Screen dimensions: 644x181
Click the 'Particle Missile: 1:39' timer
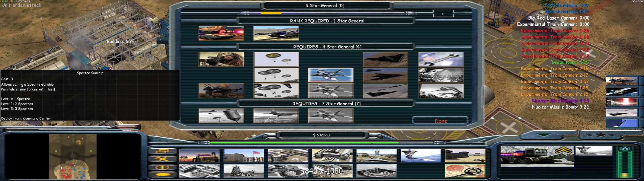pyautogui.click(x=566, y=5)
